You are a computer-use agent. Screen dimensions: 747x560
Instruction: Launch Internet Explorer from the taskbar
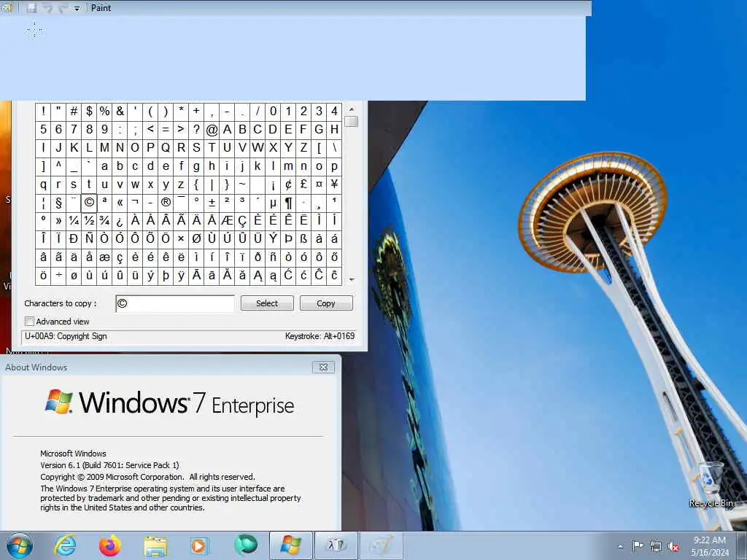point(65,545)
